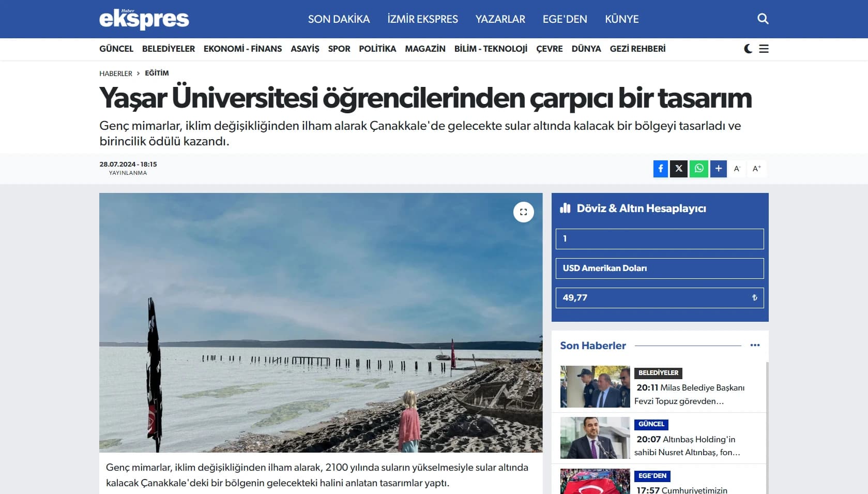Image resolution: width=868 pixels, height=494 pixels.
Task: Open the Altınbaş Holding news headline
Action: tap(687, 446)
